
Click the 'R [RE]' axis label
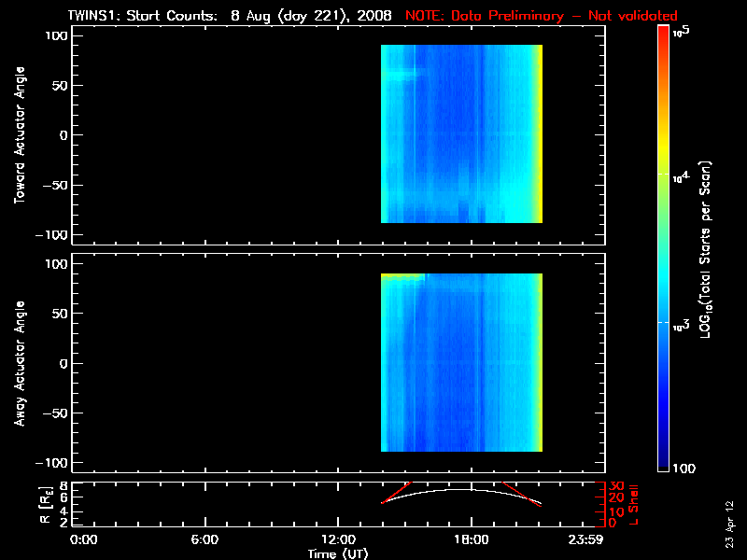point(49,503)
